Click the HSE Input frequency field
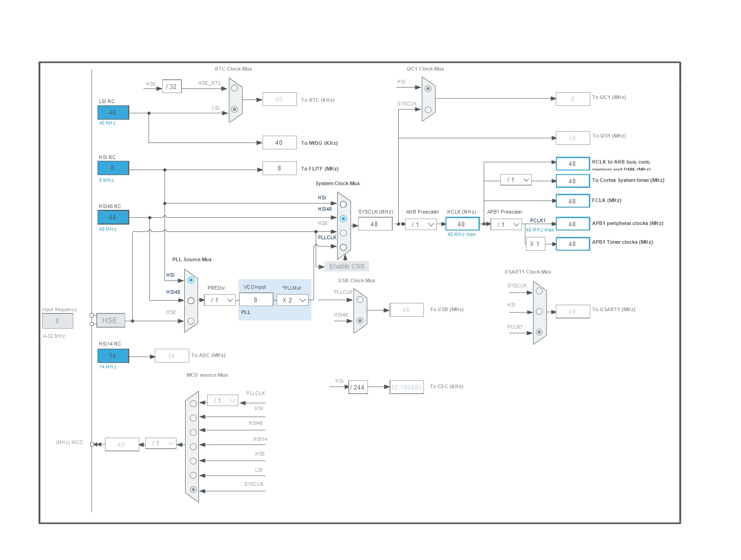 (x=58, y=321)
